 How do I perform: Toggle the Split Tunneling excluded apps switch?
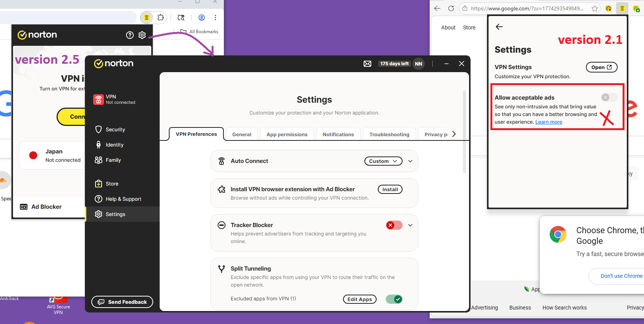(x=394, y=299)
